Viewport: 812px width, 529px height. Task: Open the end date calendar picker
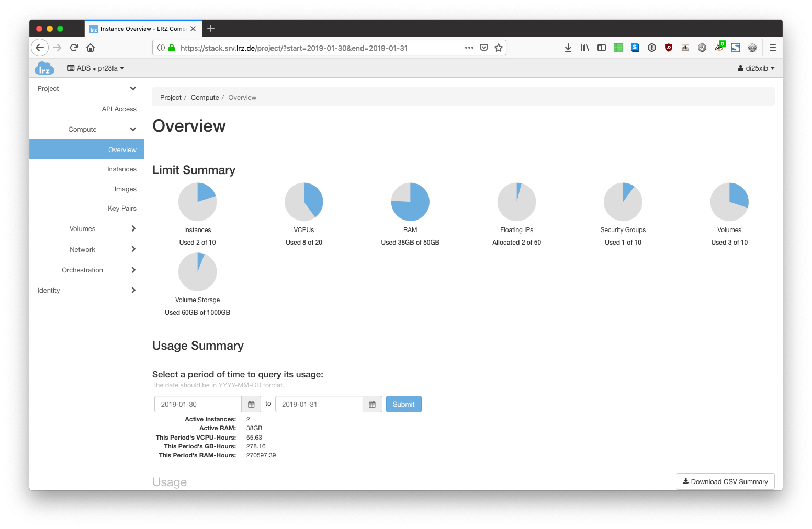(x=372, y=405)
